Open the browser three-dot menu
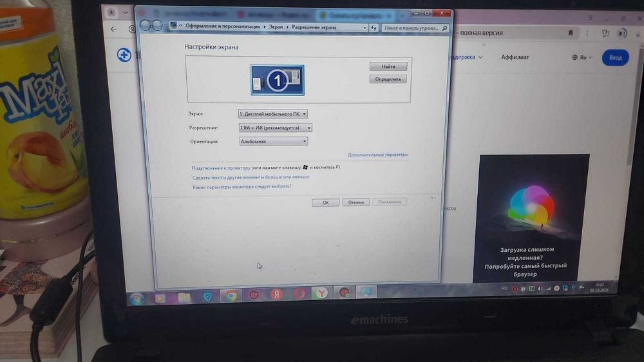This screenshot has height=362, width=644. [x=587, y=33]
